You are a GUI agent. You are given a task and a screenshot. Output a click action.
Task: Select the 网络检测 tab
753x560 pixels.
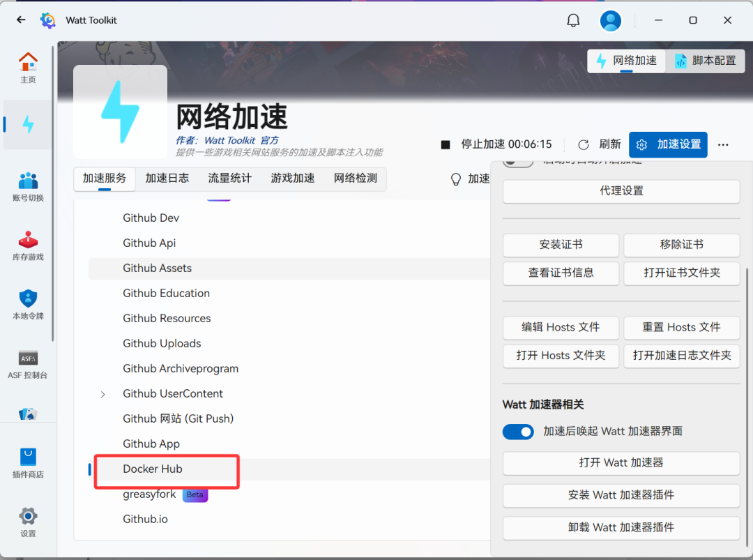[356, 179]
